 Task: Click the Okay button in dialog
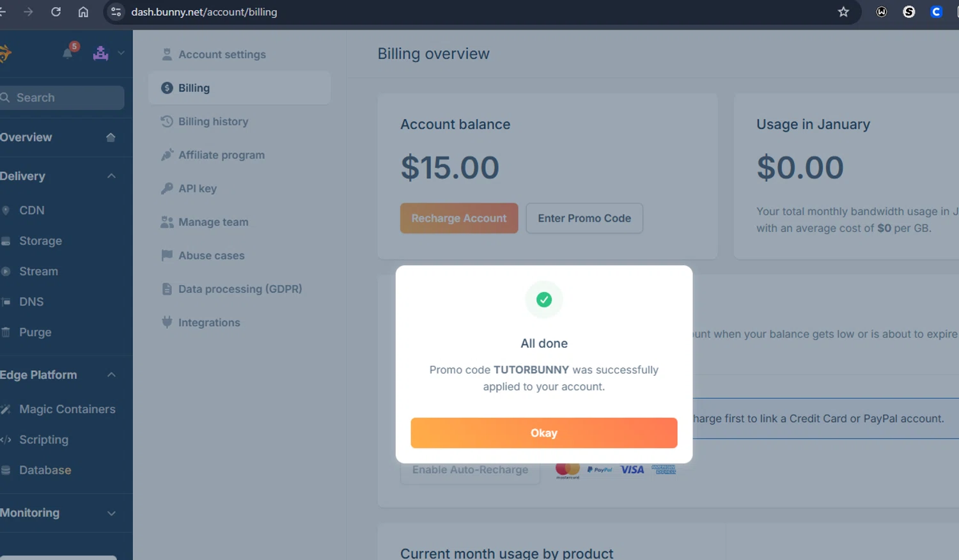[544, 433]
